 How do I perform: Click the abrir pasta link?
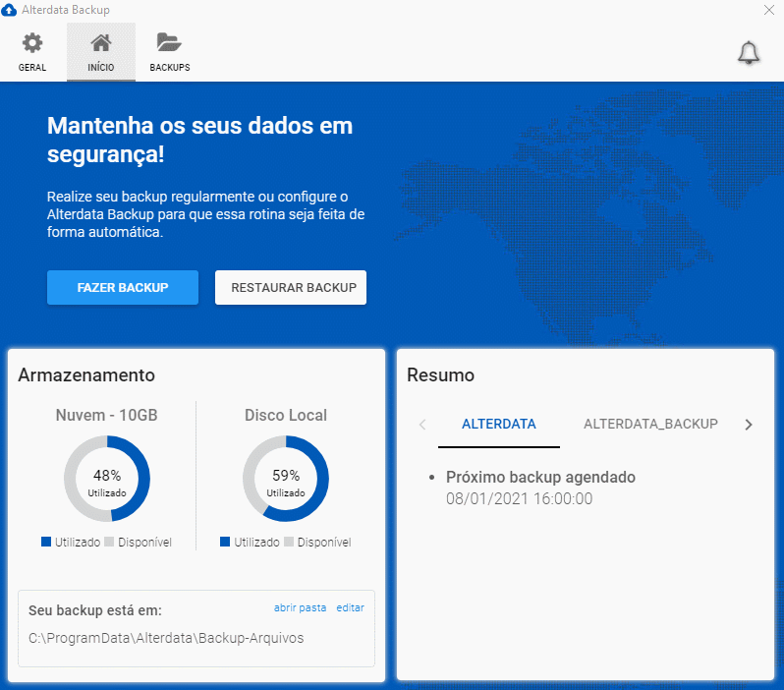(x=300, y=607)
